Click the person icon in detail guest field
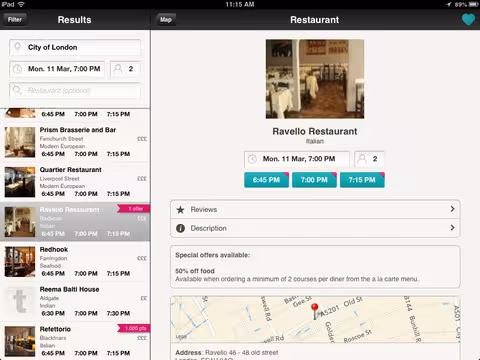The width and height of the screenshot is (480, 360). (x=362, y=159)
